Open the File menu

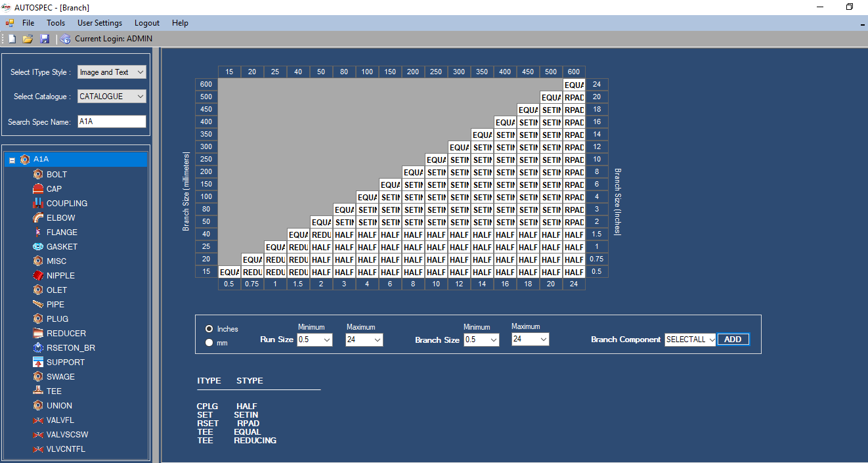coord(28,23)
